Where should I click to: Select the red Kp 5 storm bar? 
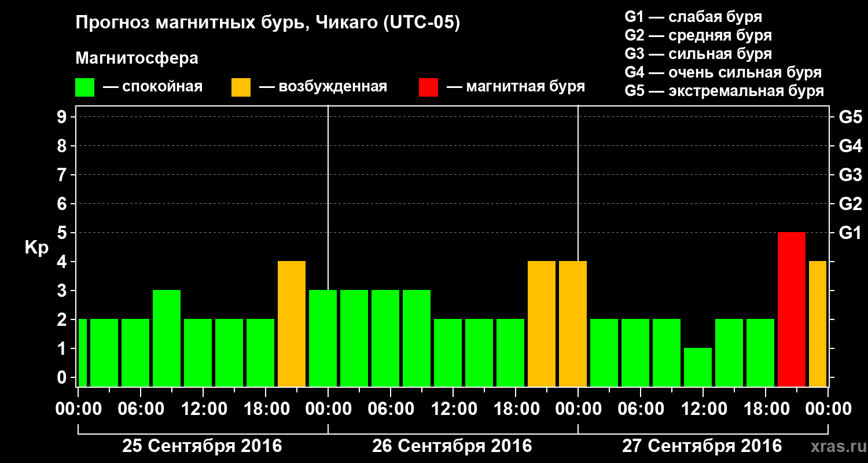pos(792,309)
